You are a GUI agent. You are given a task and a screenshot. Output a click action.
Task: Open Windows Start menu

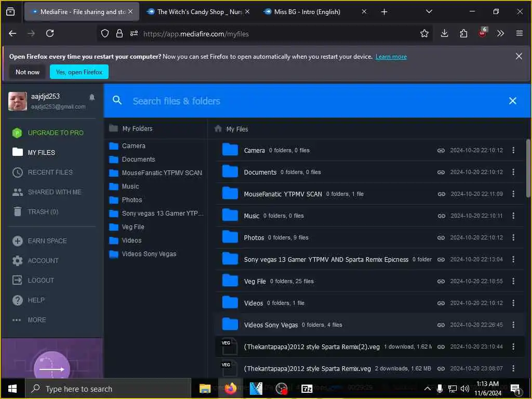click(12, 389)
